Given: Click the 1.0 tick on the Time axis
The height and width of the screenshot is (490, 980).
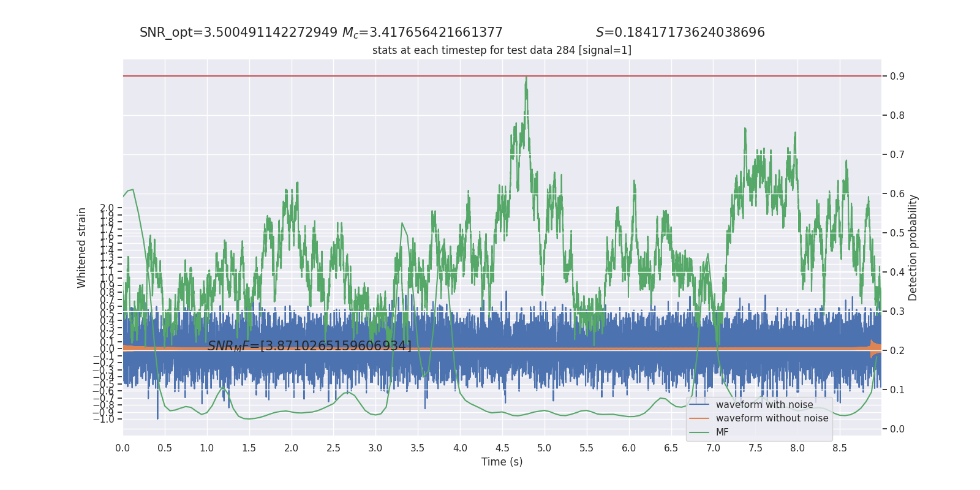Looking at the screenshot, I should [x=207, y=448].
